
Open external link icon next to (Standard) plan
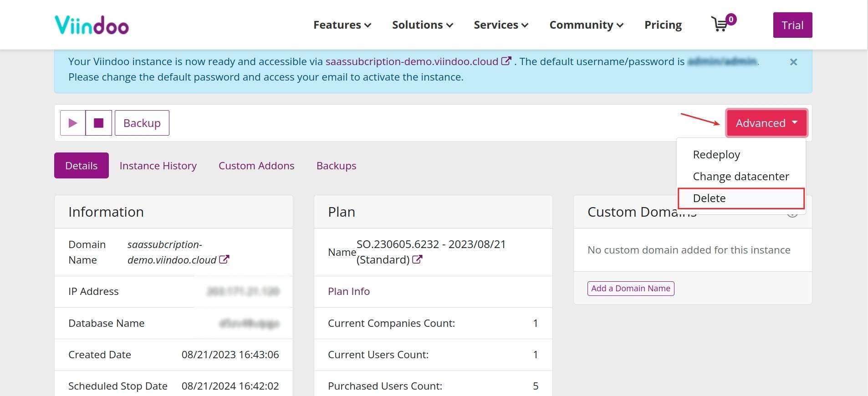tap(417, 259)
